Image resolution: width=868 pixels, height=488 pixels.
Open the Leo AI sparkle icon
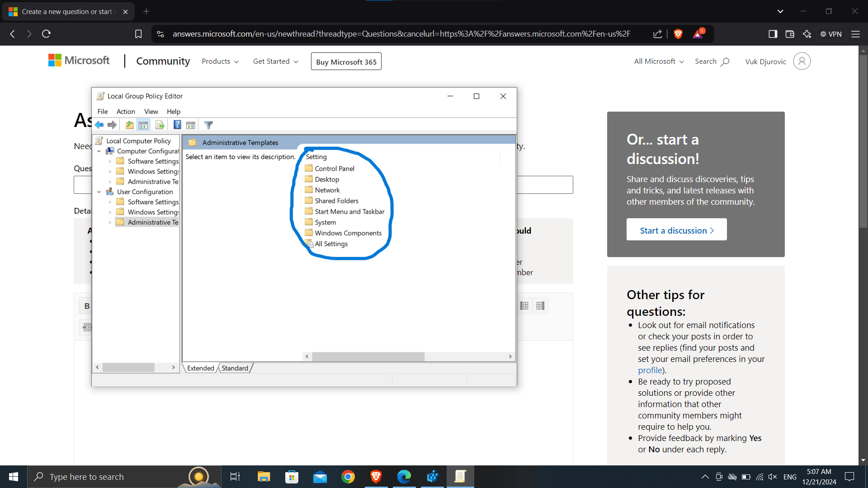tap(807, 34)
